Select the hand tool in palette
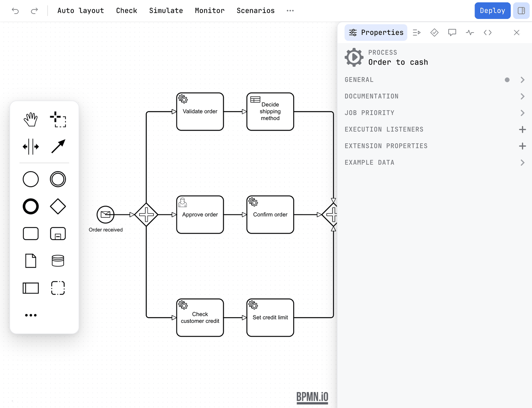Image resolution: width=532 pixels, height=408 pixels. [31, 119]
